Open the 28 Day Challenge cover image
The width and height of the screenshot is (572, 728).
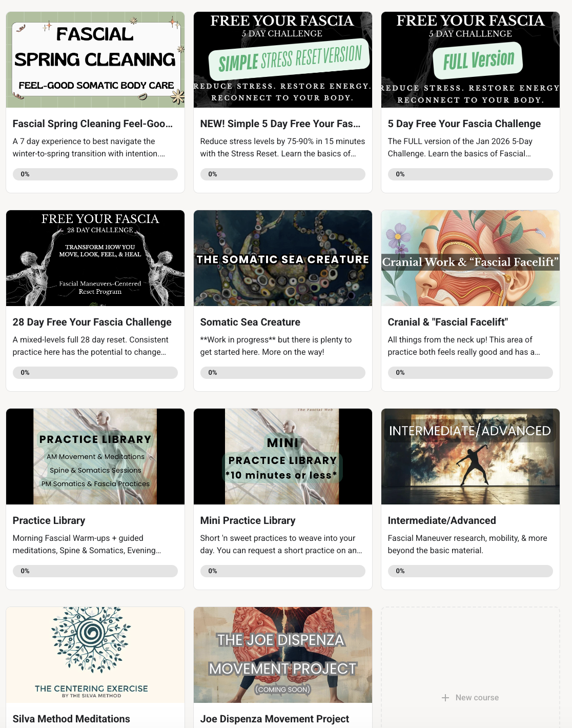coord(95,258)
